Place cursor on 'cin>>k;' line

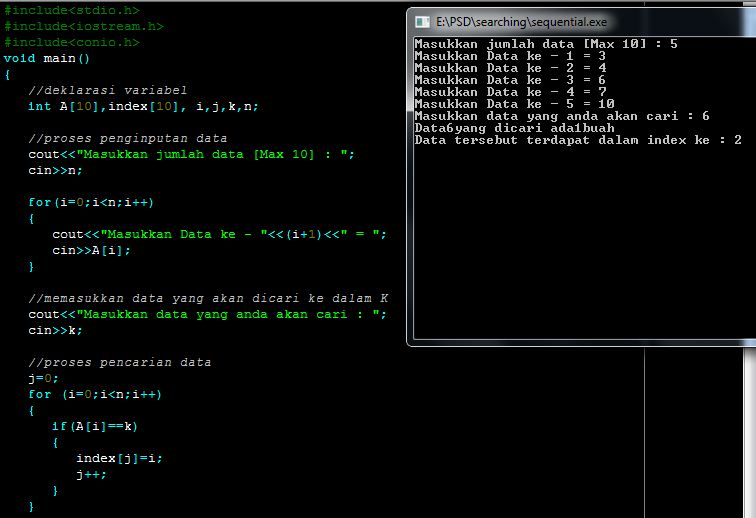click(x=55, y=330)
